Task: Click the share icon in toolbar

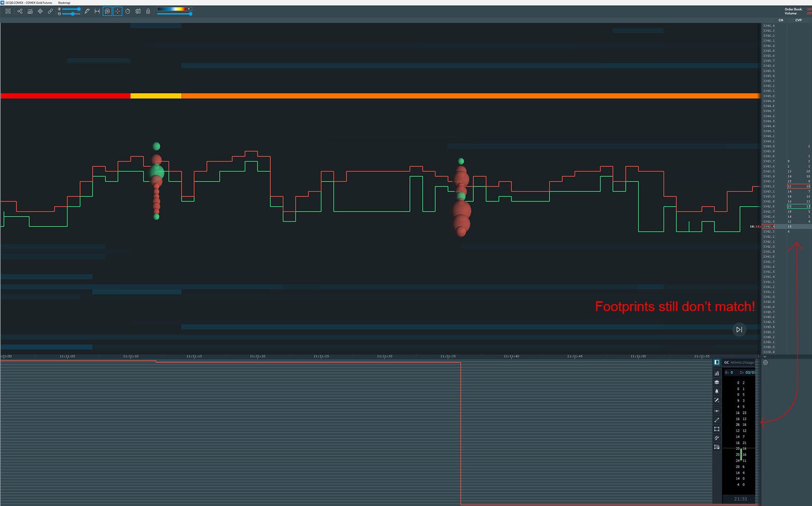Action: point(20,11)
